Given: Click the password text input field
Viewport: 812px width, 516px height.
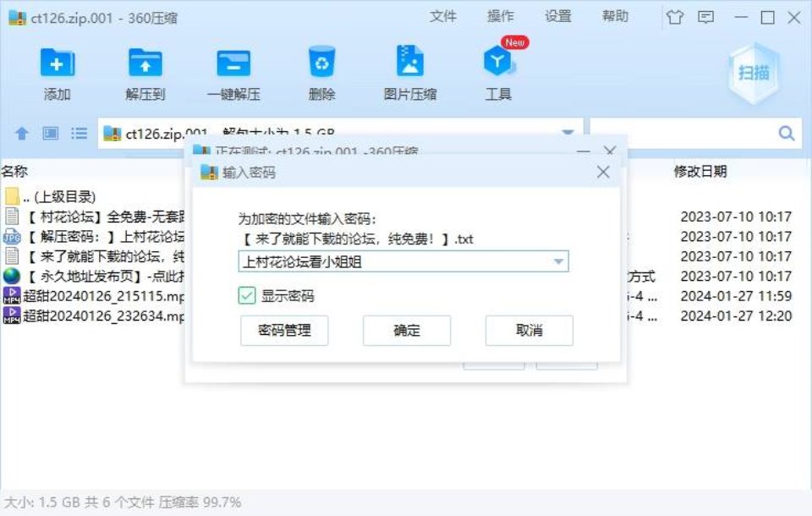Looking at the screenshot, I should click(395, 261).
